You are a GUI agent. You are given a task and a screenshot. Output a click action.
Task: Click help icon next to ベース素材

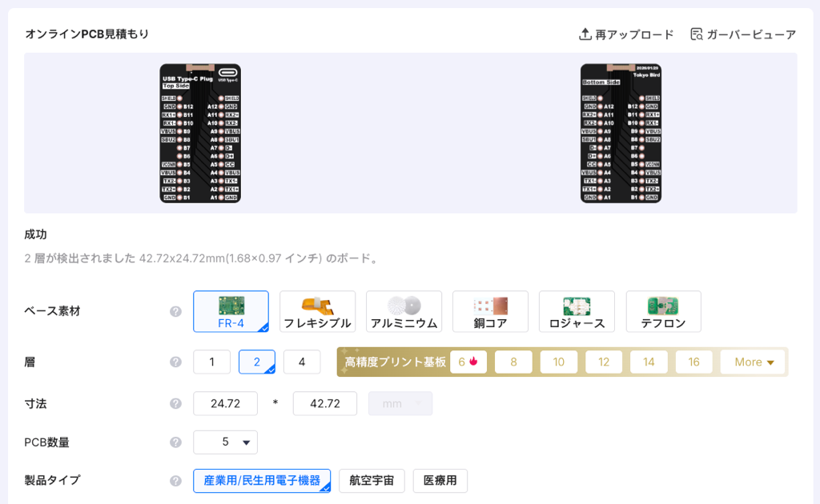click(175, 311)
